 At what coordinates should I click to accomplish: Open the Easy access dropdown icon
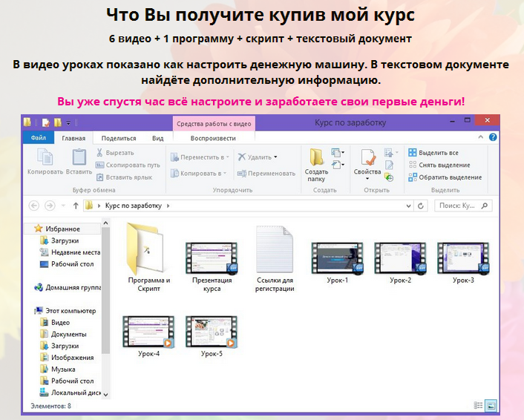point(338,165)
